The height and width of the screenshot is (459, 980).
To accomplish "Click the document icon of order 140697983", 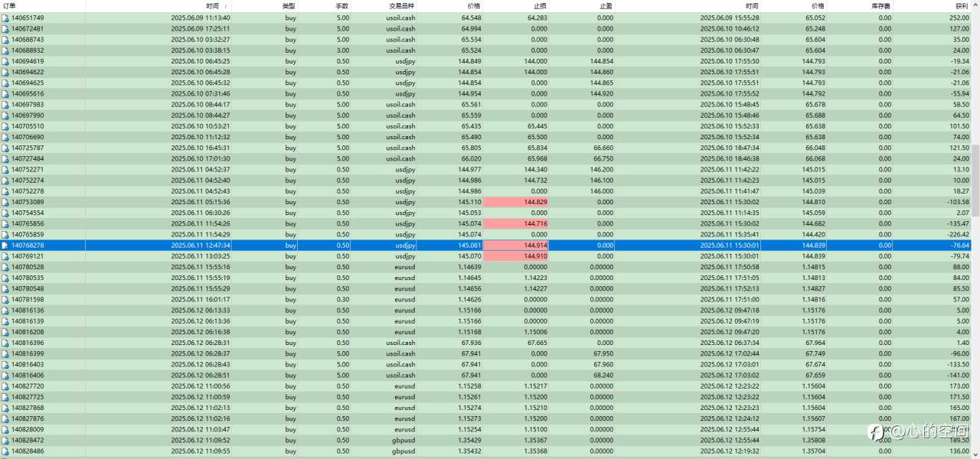I will tap(5, 105).
